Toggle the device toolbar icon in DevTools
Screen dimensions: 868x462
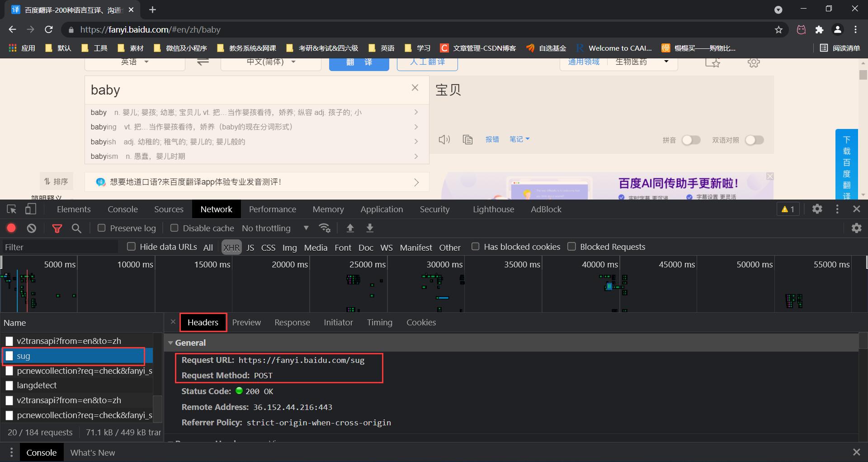click(31, 209)
